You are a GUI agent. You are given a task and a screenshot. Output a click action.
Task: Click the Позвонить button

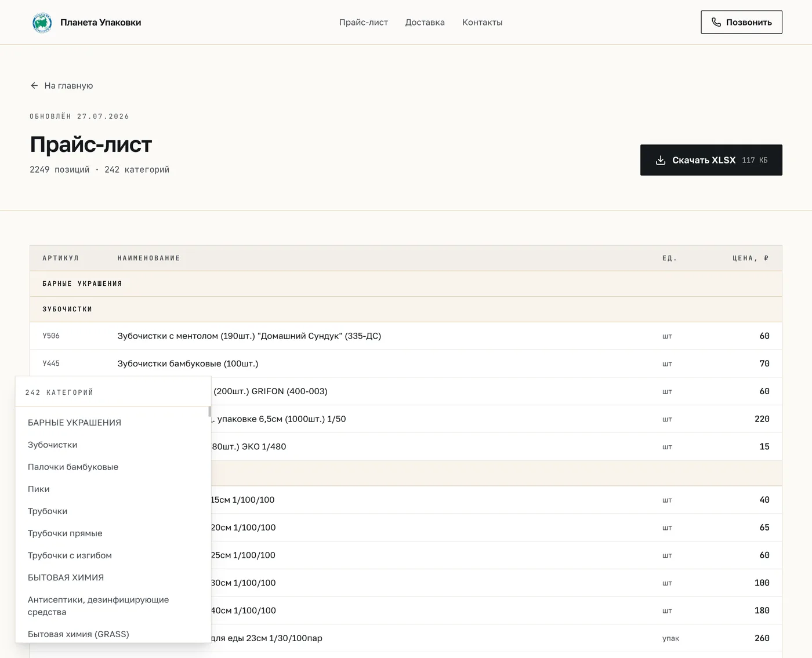741,22
